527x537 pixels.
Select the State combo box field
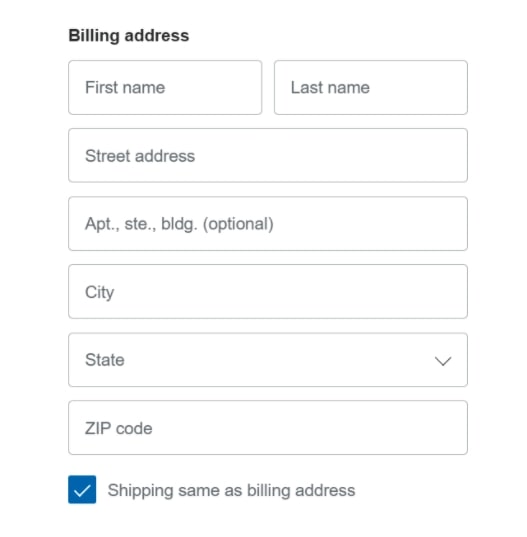click(268, 360)
